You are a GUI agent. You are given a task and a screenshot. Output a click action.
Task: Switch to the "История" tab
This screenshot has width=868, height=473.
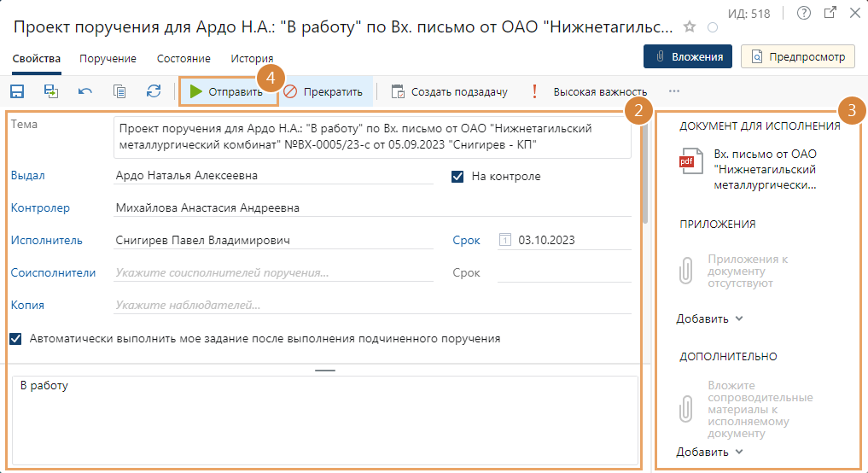point(252,59)
